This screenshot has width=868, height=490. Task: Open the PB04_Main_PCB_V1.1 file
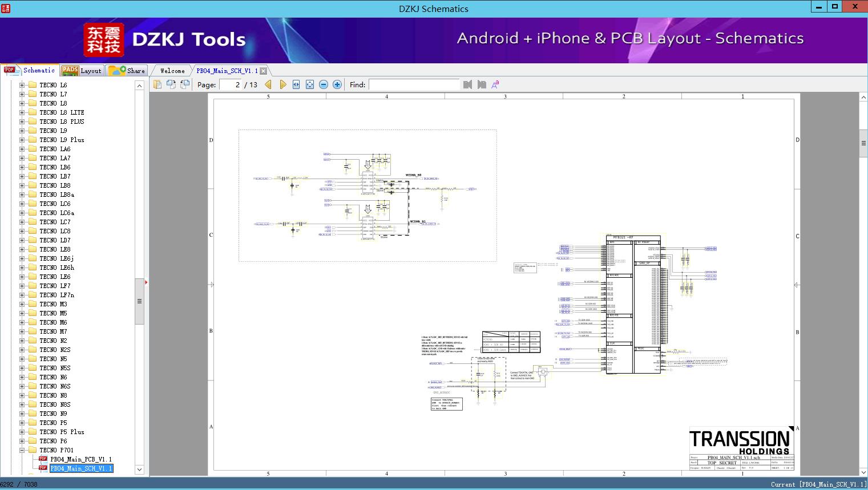coord(80,459)
